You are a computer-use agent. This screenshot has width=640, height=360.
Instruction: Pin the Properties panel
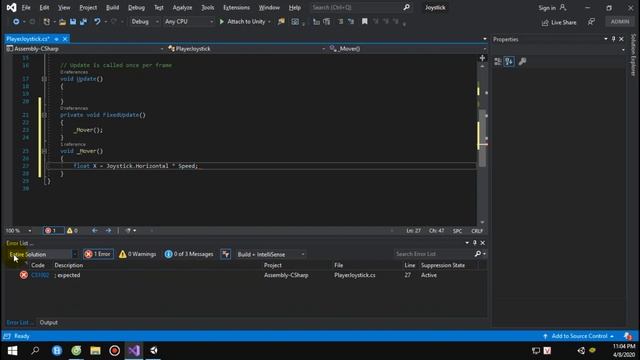point(613,39)
